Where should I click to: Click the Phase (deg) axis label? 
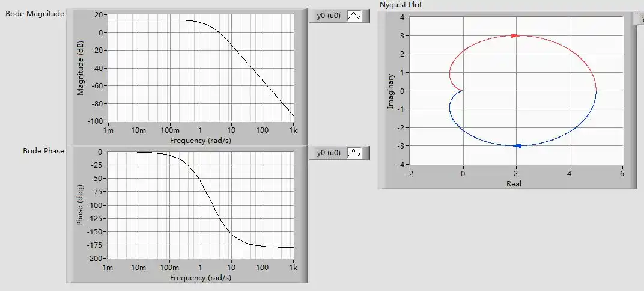click(x=80, y=204)
